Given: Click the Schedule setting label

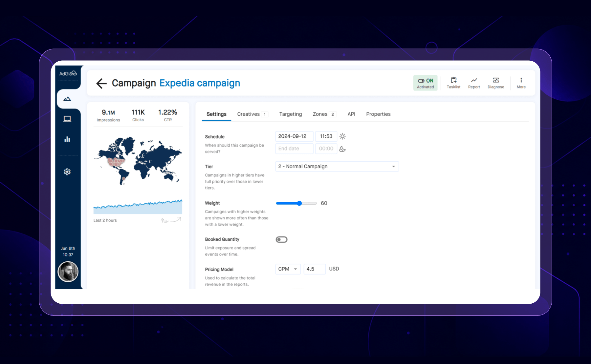Looking at the screenshot, I should click(x=215, y=137).
